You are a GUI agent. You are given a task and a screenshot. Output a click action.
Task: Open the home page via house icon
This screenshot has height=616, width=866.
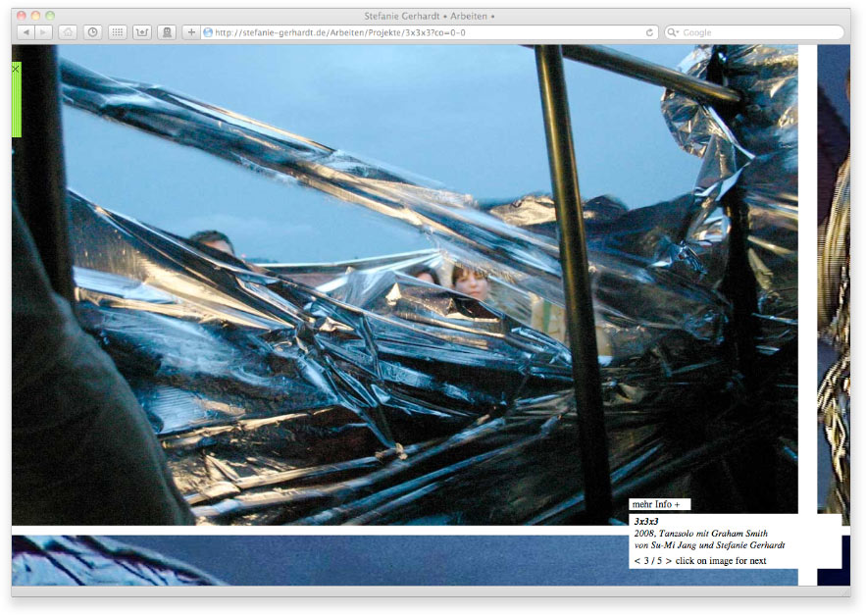pos(68,32)
